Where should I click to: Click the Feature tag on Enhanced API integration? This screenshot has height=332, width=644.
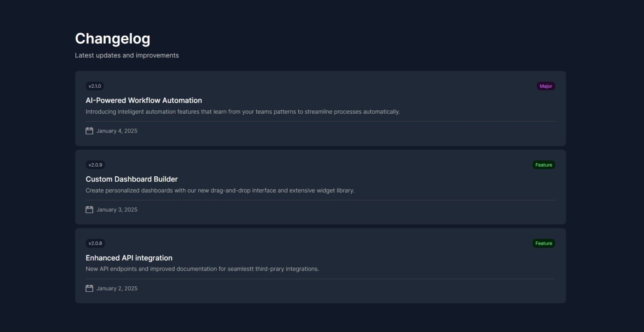544,243
